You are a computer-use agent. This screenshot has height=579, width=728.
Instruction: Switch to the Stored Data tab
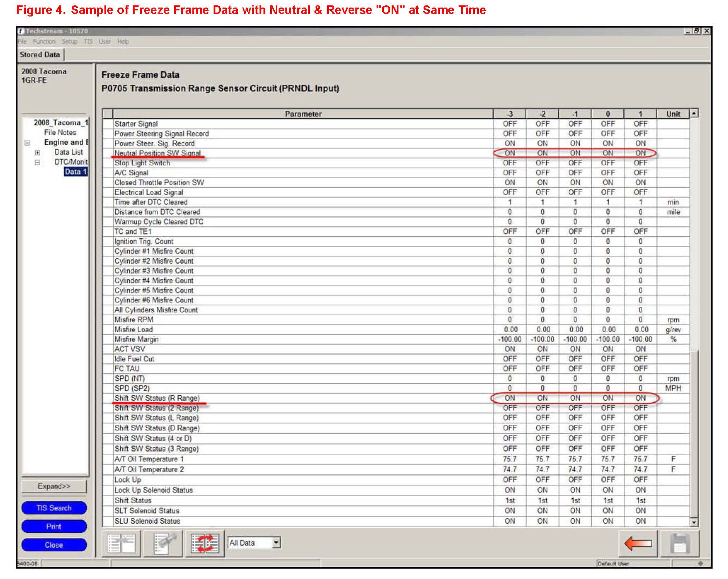click(x=40, y=55)
